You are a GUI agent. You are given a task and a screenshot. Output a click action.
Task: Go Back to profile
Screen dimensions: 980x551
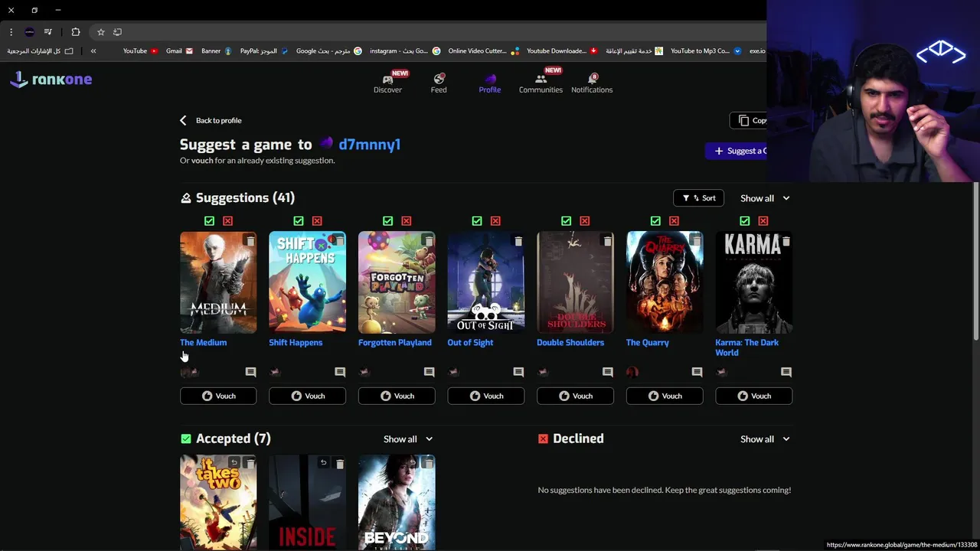point(211,120)
